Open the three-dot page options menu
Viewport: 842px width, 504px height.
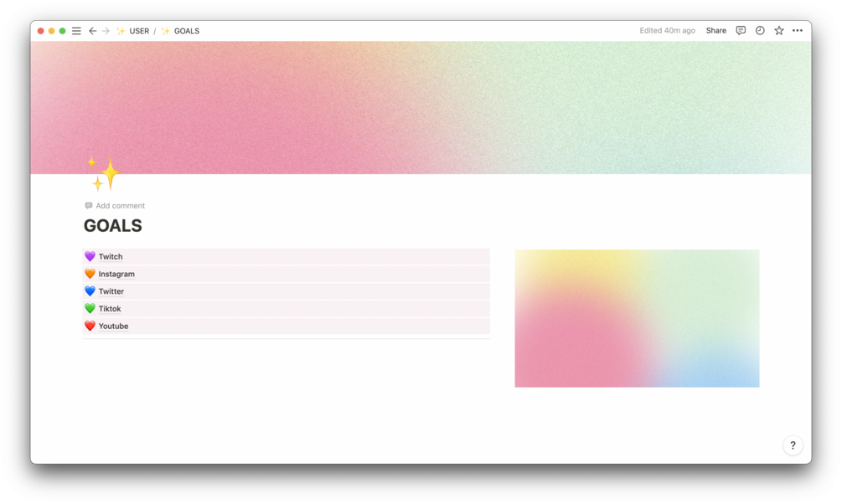(798, 31)
